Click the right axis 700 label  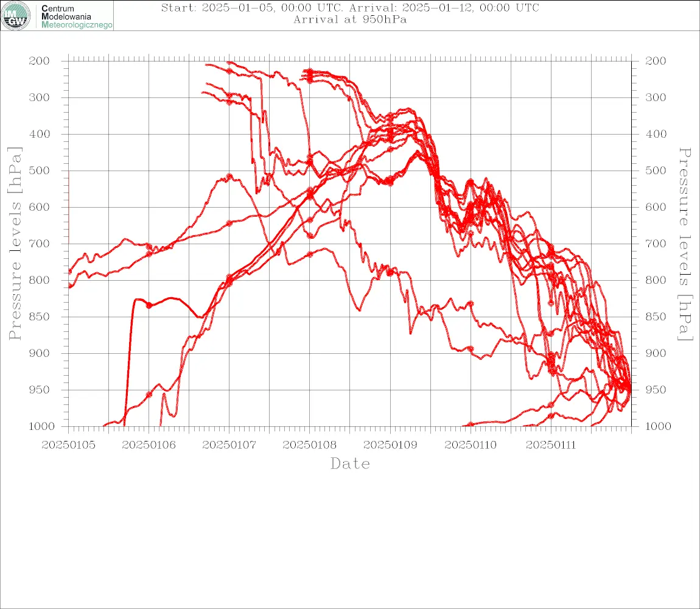click(x=656, y=244)
